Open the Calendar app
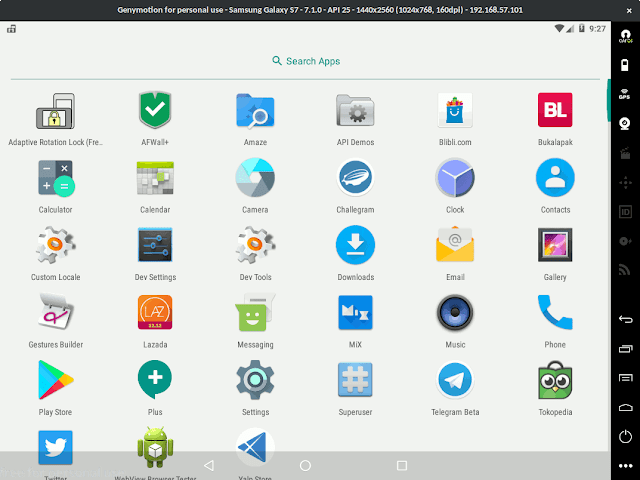 (x=155, y=178)
